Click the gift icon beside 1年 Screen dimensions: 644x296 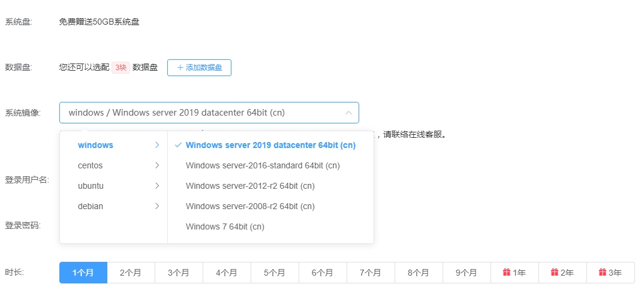coord(507,272)
